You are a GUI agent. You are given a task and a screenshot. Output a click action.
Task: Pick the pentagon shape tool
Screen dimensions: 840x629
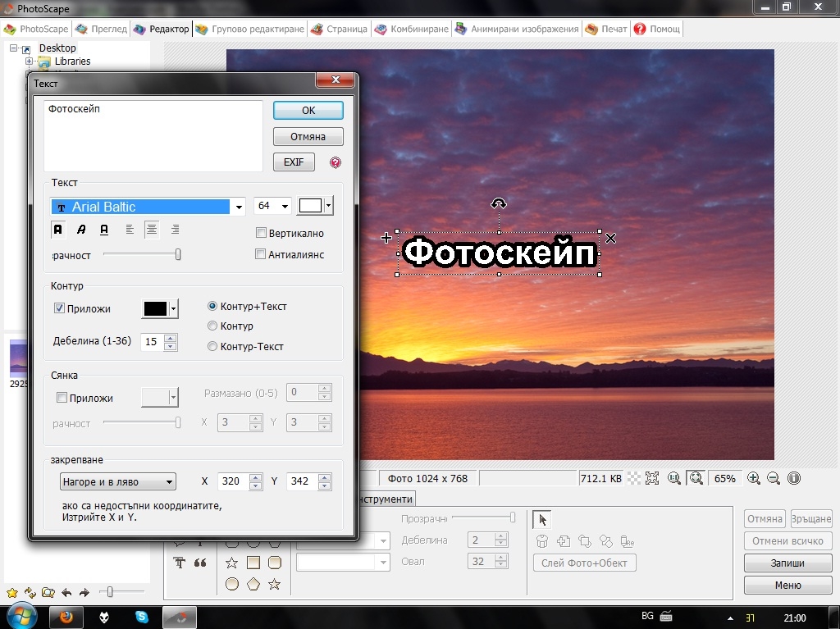[x=253, y=584]
